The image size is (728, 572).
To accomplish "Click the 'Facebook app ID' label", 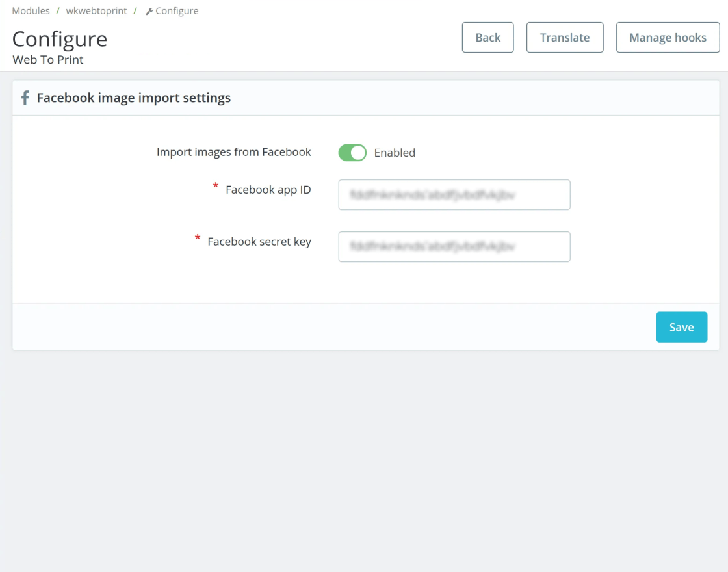I will (x=268, y=190).
